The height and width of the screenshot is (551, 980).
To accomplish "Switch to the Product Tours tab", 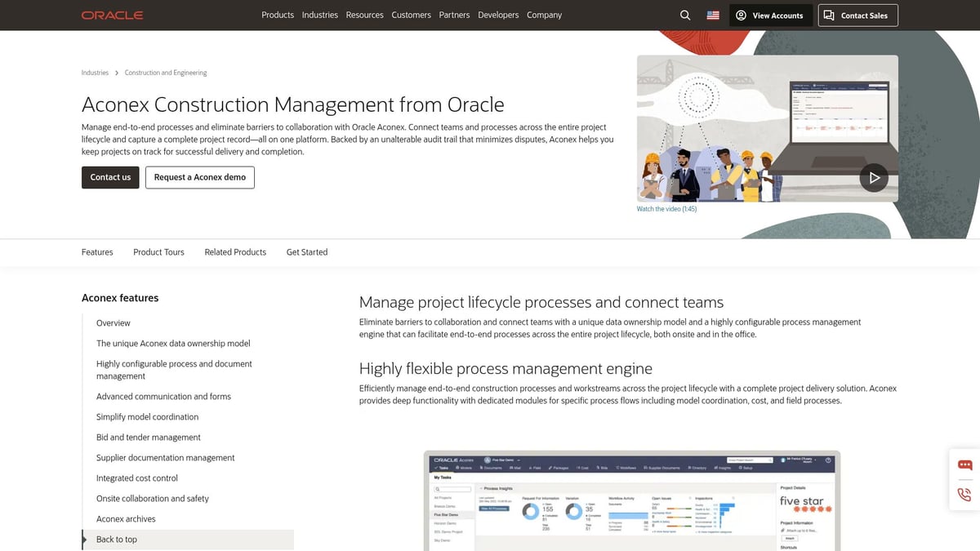I will tap(158, 252).
